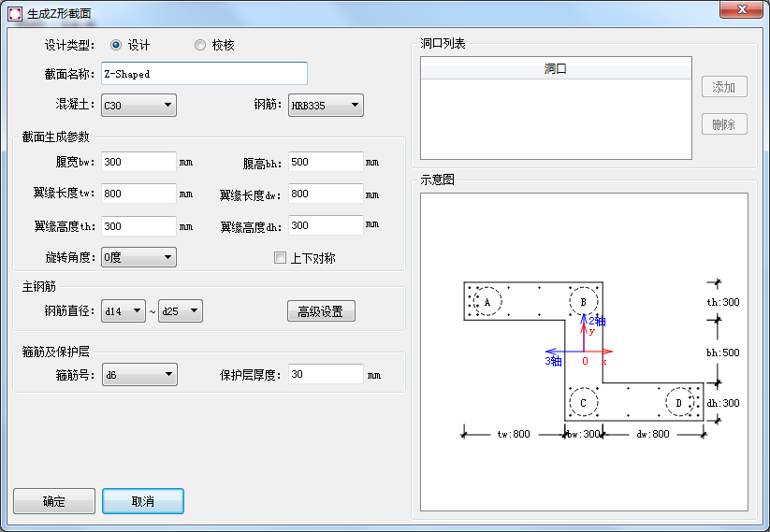Click the 腹宽bw input field
This screenshot has width=770, height=532.
[x=138, y=162]
